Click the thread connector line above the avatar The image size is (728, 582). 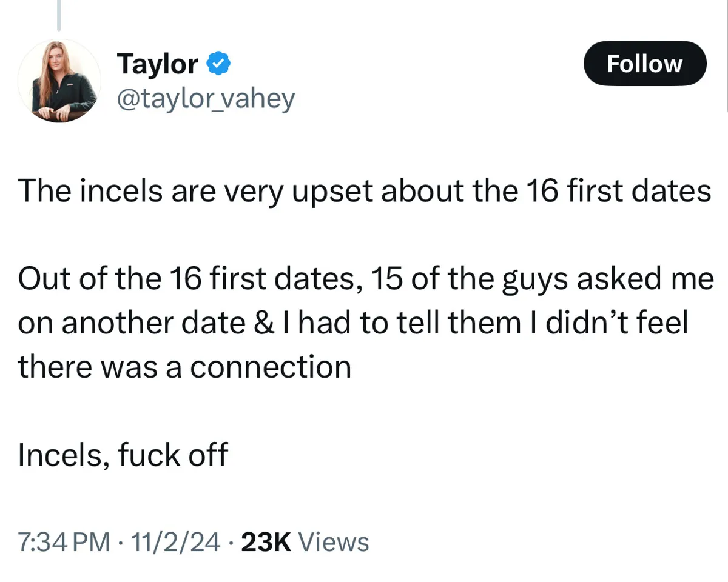coord(59,15)
